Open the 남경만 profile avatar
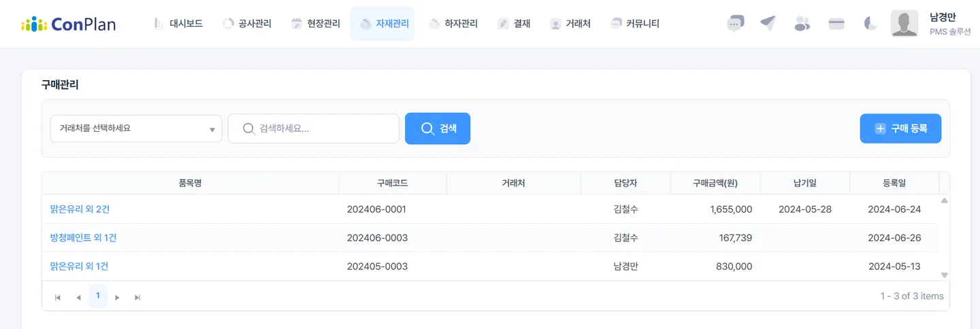Screen dimensions: 980x329 click(x=904, y=24)
